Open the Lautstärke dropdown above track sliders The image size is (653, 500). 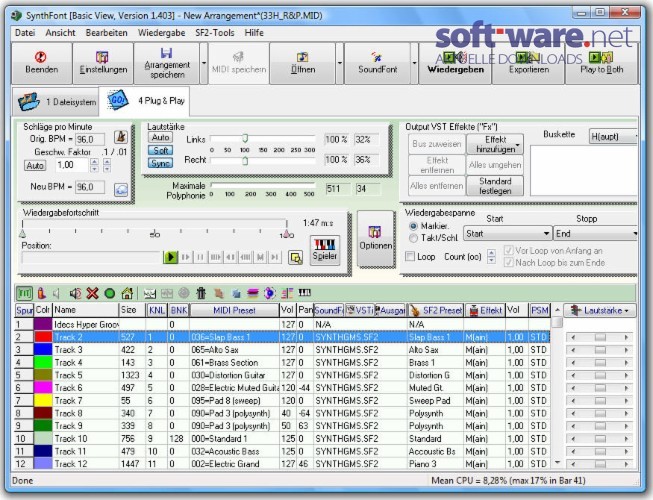pos(599,311)
